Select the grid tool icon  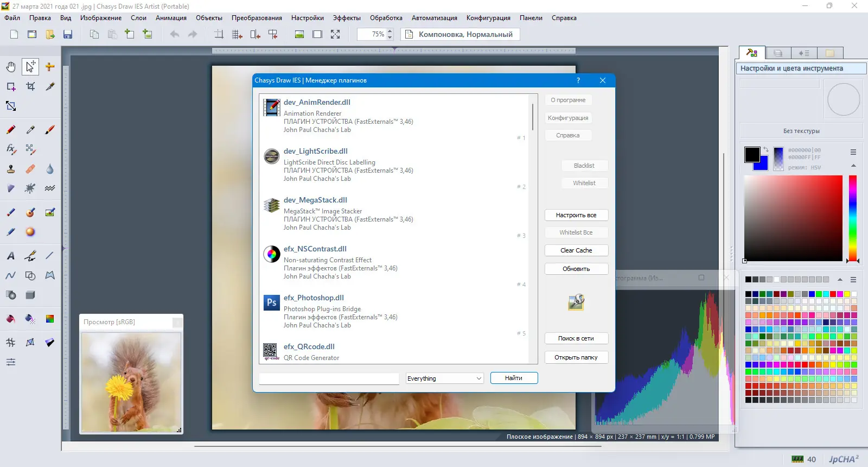[11, 343]
